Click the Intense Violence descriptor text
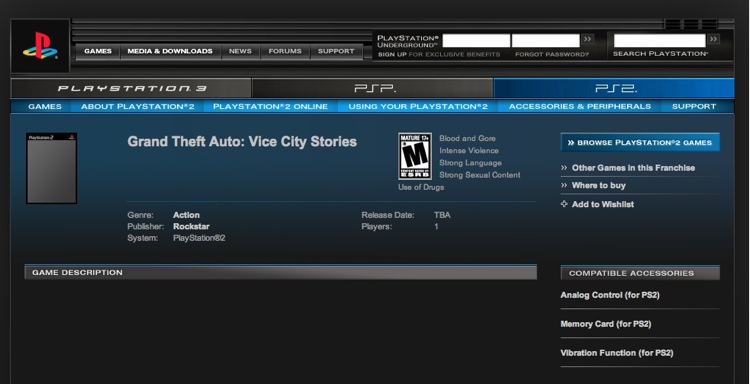Screen dimensions: 750x384 coord(469,151)
